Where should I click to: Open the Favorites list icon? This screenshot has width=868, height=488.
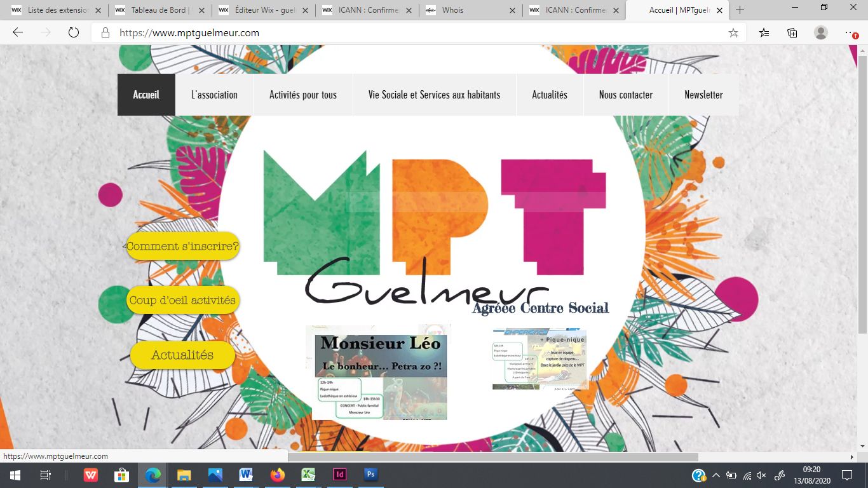click(764, 33)
